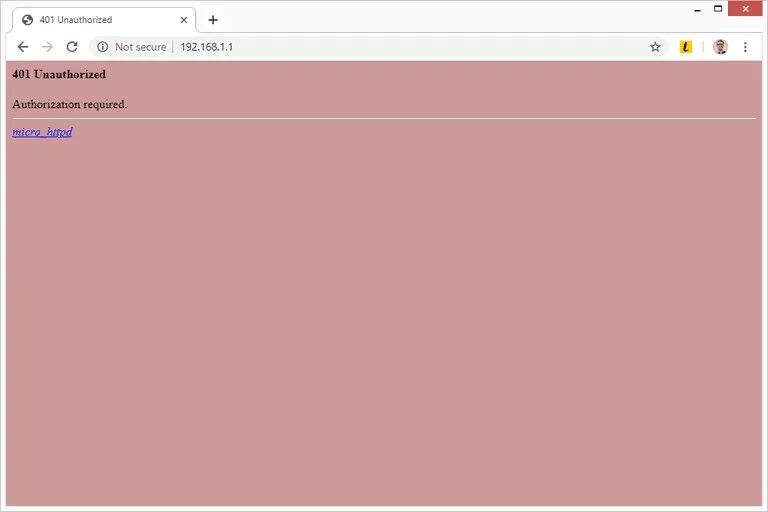View site information via Not secure icon

102,47
